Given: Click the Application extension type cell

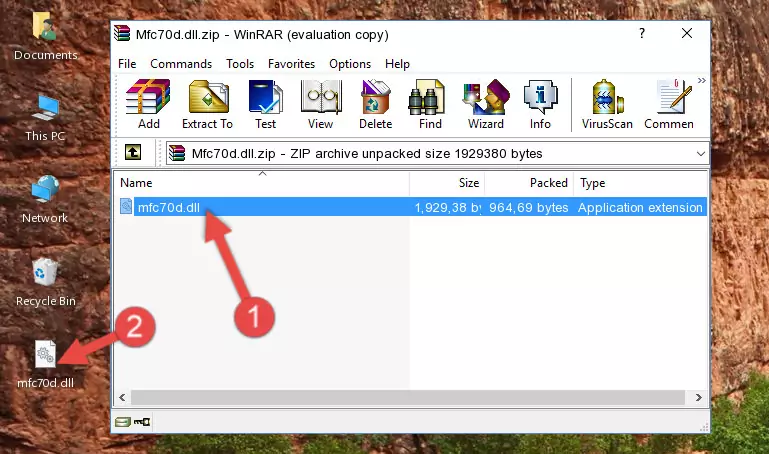Looking at the screenshot, I should point(640,208).
